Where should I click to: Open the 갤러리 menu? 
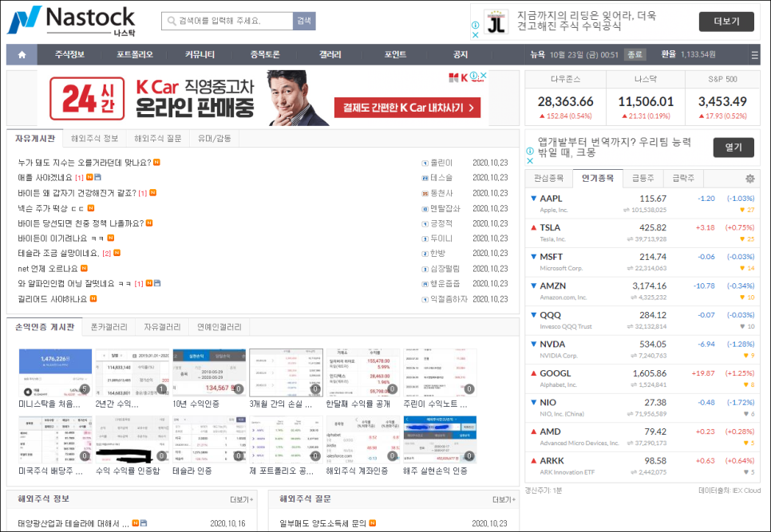(330, 54)
